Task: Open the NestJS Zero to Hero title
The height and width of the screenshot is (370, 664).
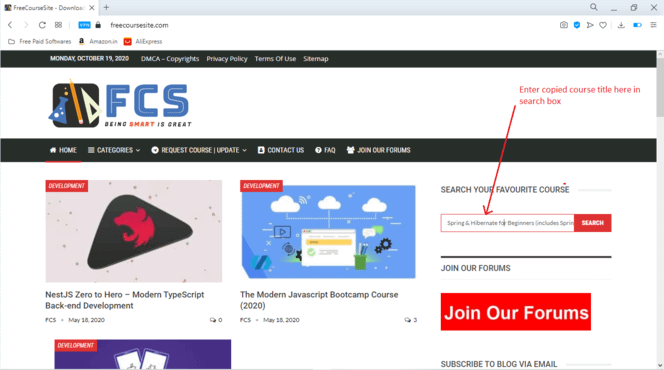Action: pyautogui.click(x=124, y=300)
